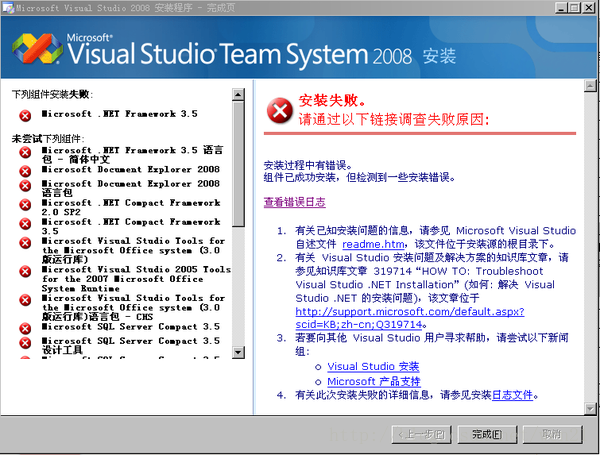The image size is (600, 455).
Task: Select Microsoft .NET Compact Framework 2.0 SP2 entry
Action: coord(131,207)
